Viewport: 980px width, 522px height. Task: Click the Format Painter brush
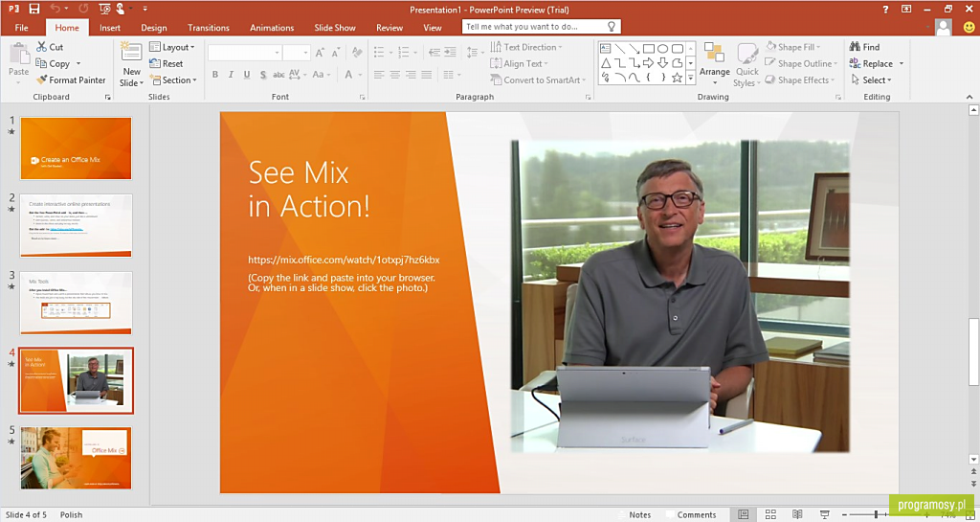(x=41, y=80)
